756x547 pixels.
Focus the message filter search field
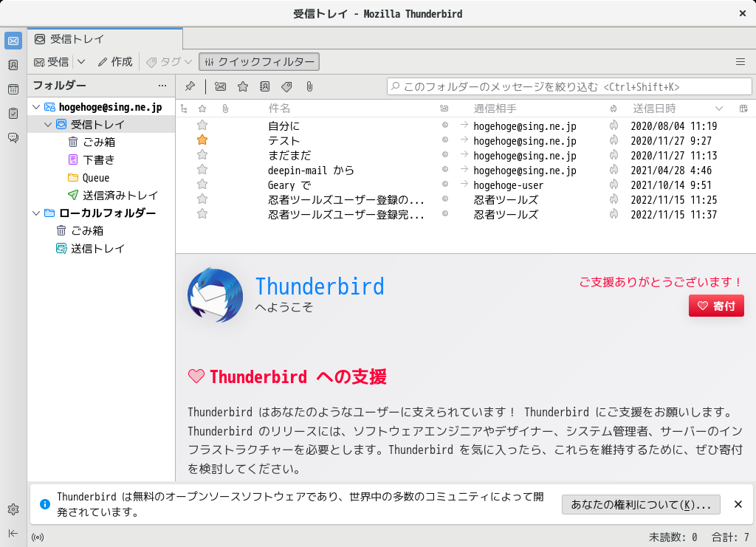click(569, 87)
